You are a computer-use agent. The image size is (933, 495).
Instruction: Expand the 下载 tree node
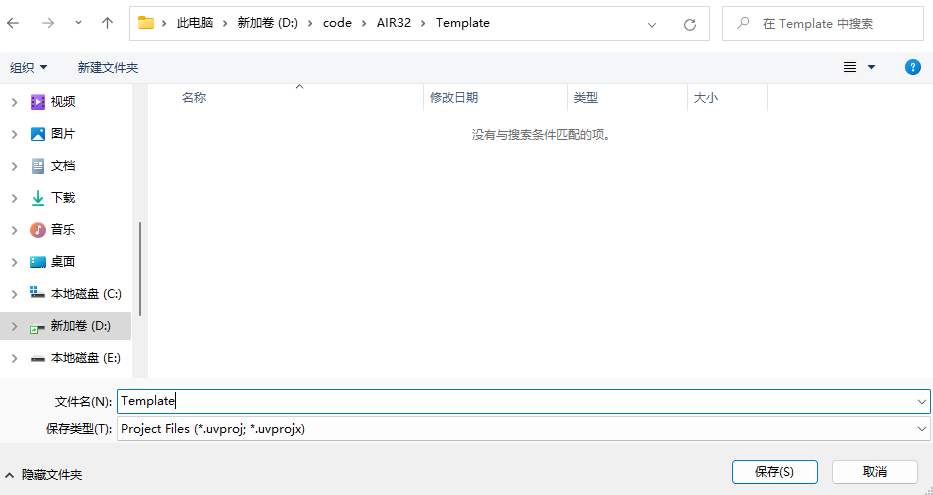coord(14,198)
